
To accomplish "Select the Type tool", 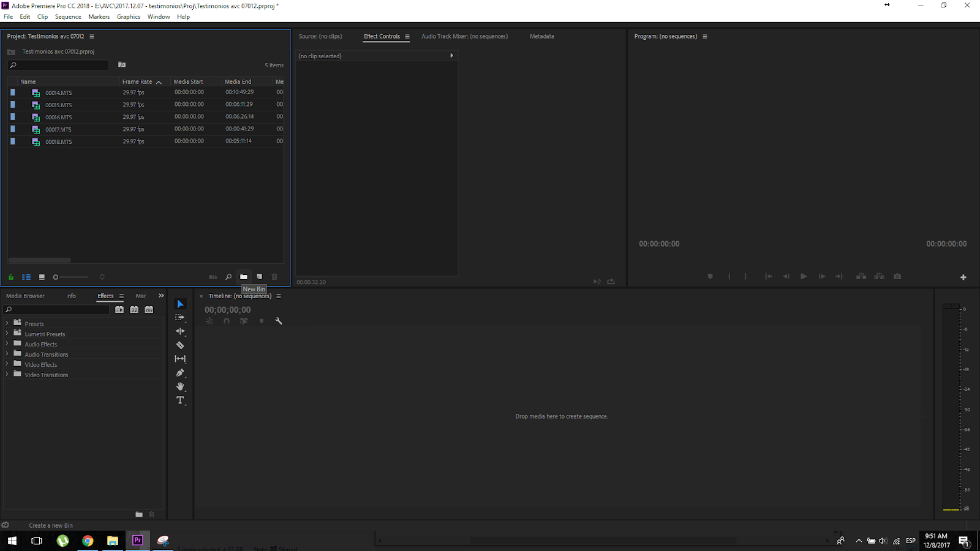I will (180, 400).
